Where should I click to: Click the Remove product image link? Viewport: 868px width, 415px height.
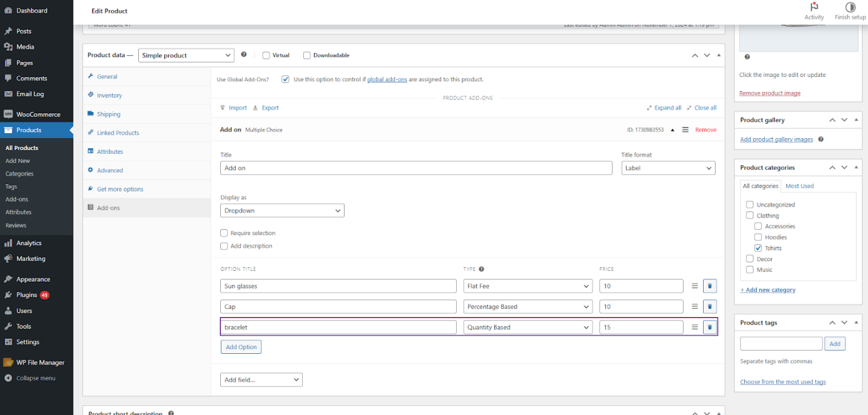click(x=769, y=93)
